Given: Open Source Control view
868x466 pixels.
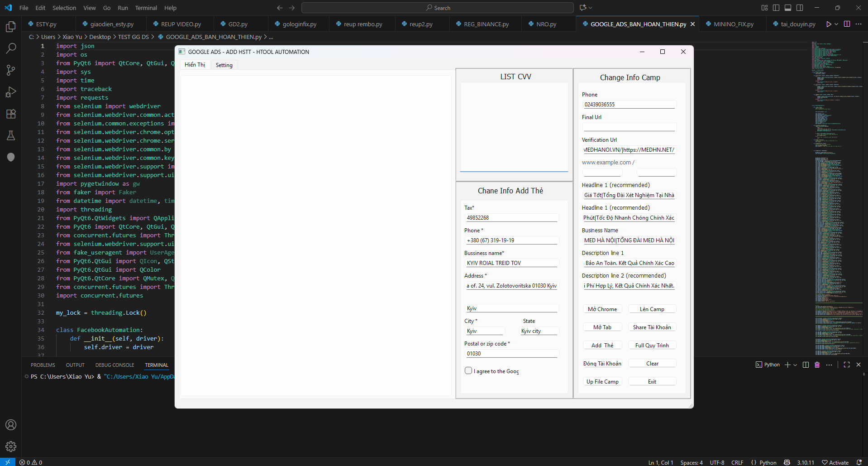Looking at the screenshot, I should tap(11, 70).
